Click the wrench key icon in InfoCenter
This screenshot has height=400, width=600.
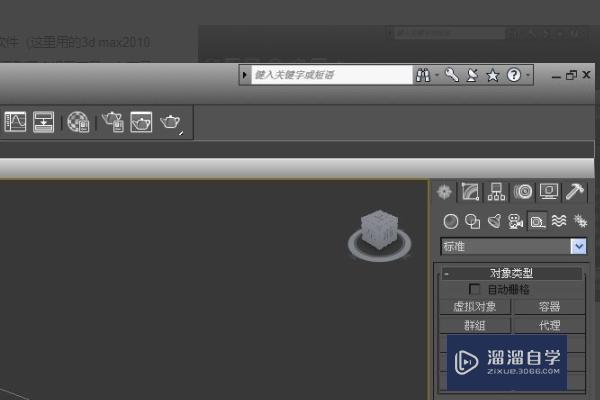pos(452,75)
